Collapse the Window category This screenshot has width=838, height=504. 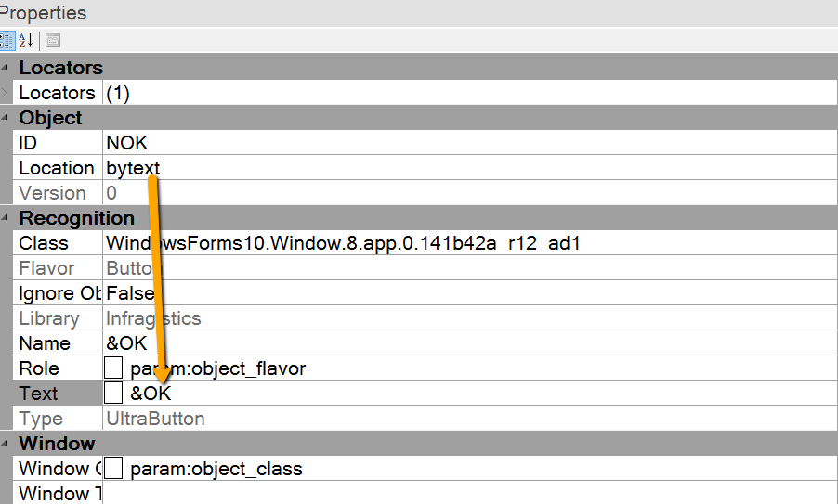point(4,444)
